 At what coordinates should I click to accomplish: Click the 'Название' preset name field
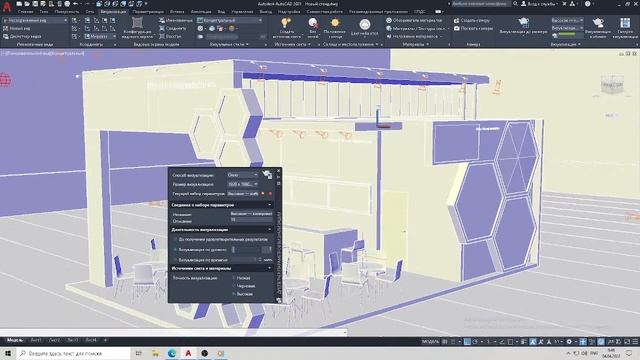(251, 213)
